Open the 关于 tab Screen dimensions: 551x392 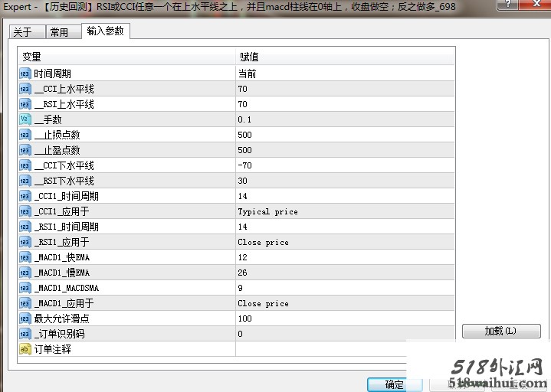27,32
